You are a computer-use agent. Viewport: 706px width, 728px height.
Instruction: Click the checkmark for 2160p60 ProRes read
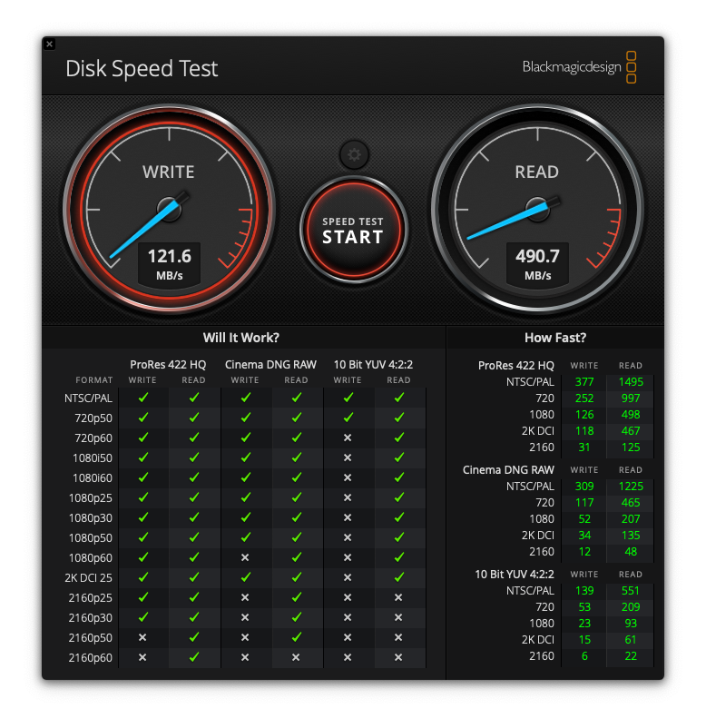click(193, 657)
